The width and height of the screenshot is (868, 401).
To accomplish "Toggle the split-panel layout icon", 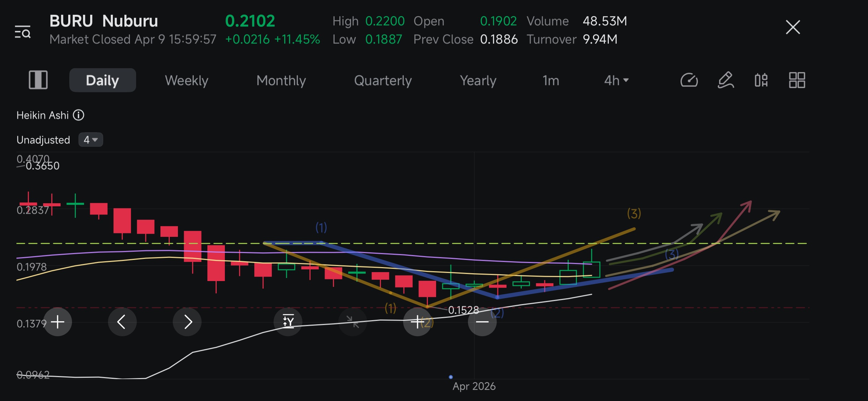I will click(38, 80).
